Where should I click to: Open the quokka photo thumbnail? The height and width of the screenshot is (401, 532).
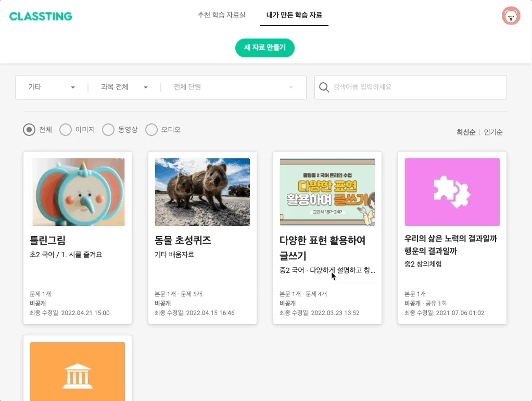(x=202, y=192)
